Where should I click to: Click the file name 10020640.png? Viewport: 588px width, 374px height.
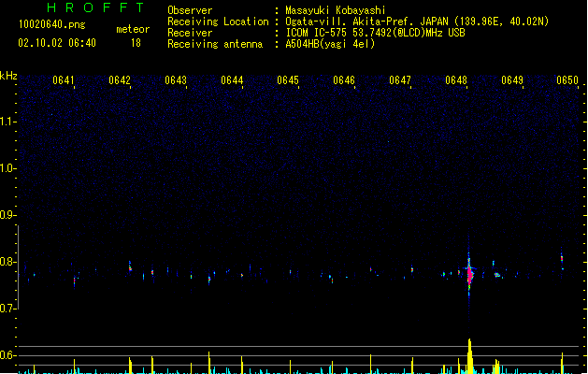pos(52,24)
